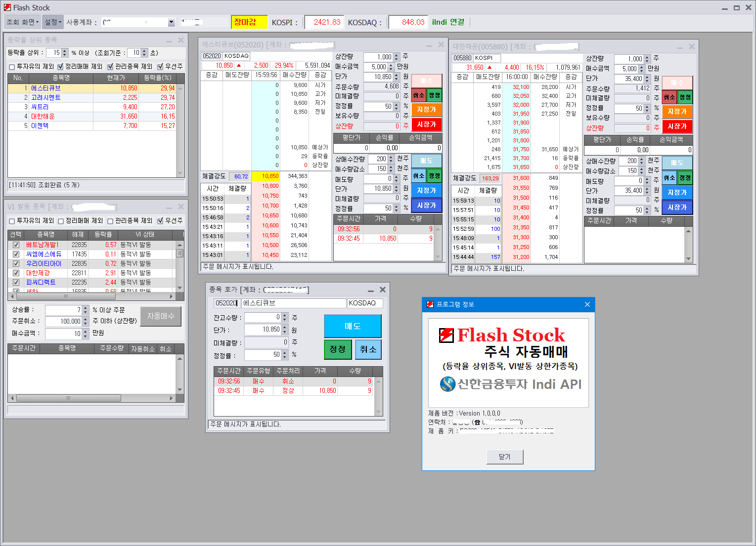Uncheck the 베트남개발1 row checkbox
The height and width of the screenshot is (546, 756).
(16, 245)
